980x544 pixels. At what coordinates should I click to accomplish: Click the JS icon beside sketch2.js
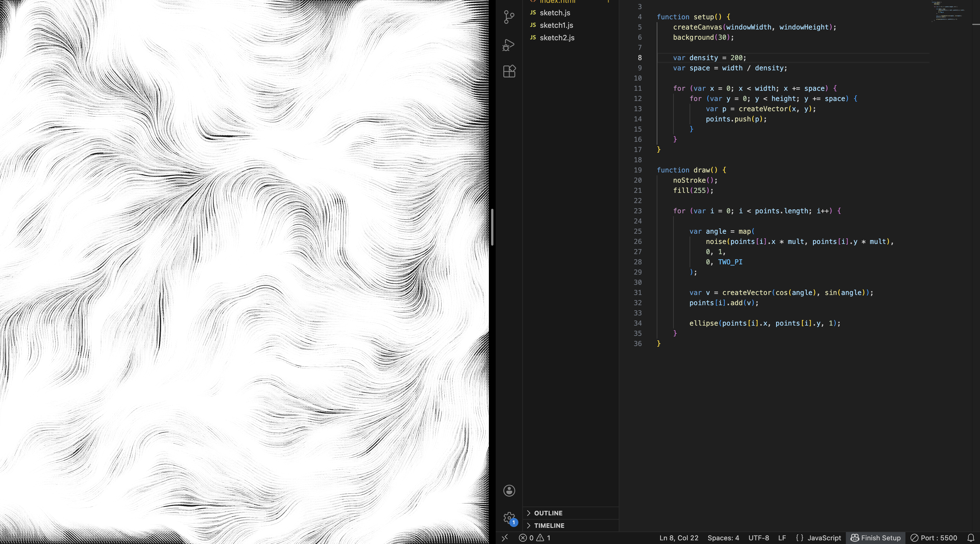coord(533,38)
